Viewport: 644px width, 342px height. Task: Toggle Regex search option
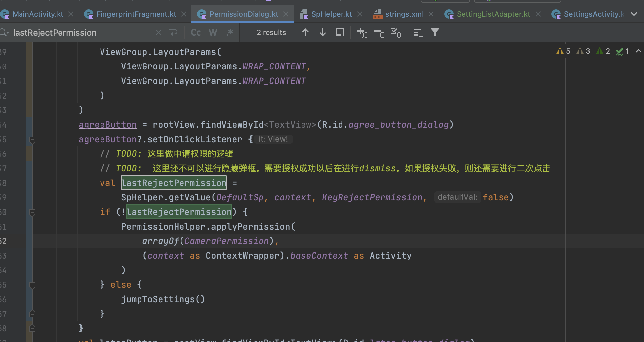click(230, 32)
